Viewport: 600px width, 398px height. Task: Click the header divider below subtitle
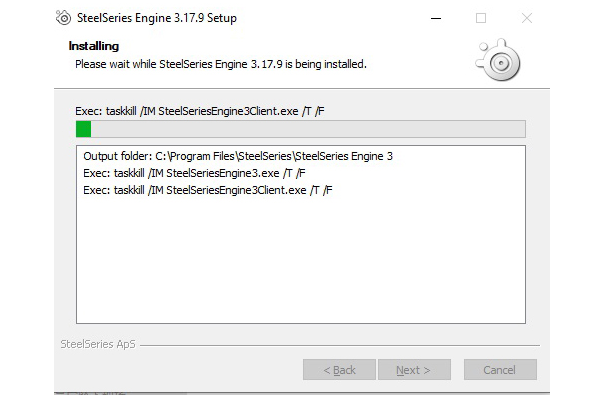[302, 88]
